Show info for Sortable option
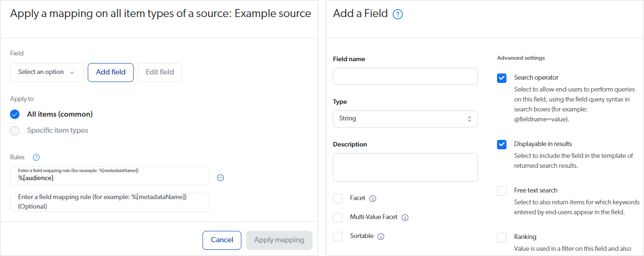The image size is (644, 256). [381, 237]
